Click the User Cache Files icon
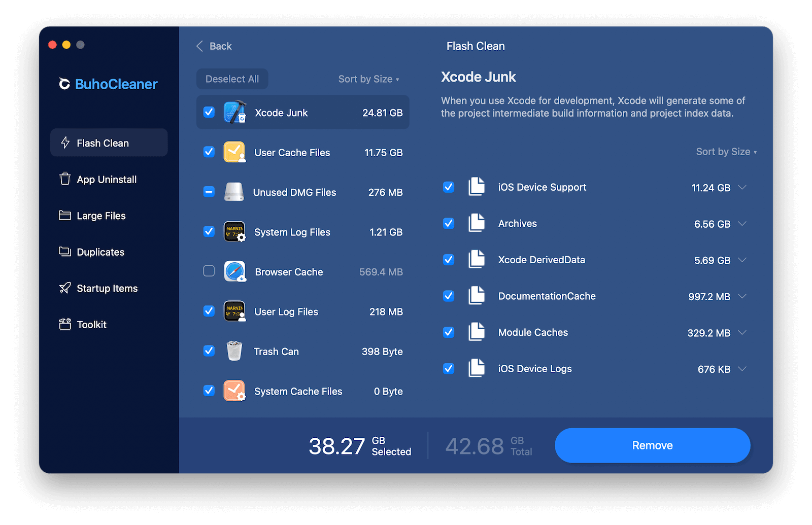The image size is (812, 525). point(234,152)
